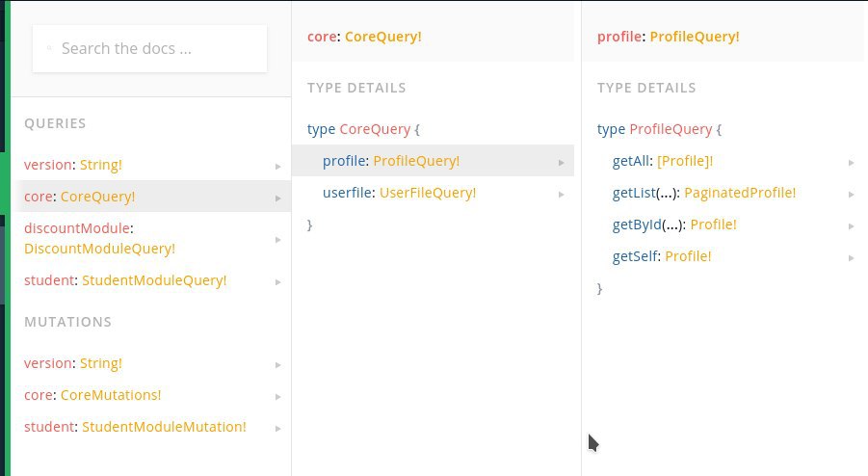Screen dimensions: 868x476
Task: Expand arrow next to getById field
Action: click(851, 226)
